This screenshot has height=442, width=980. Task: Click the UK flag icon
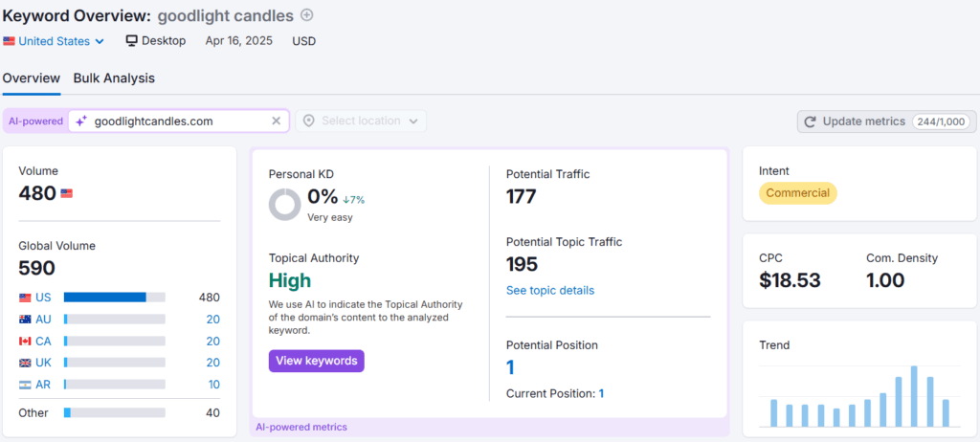tap(25, 364)
